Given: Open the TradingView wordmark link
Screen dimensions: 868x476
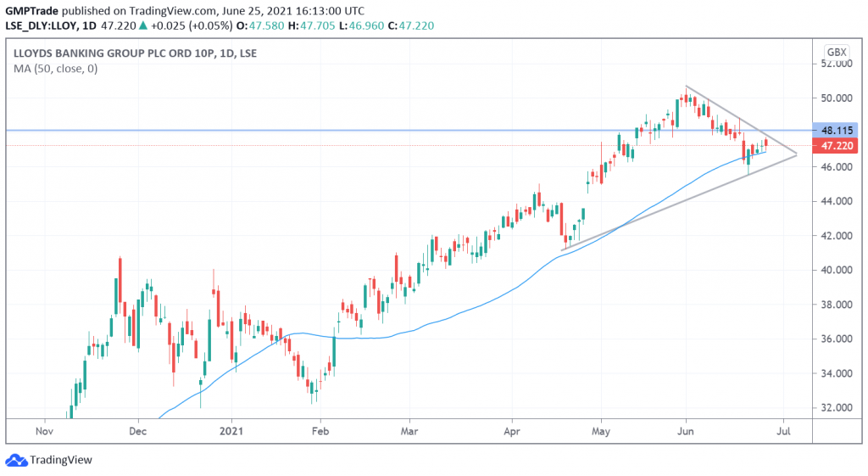Looking at the screenshot, I should [61, 460].
